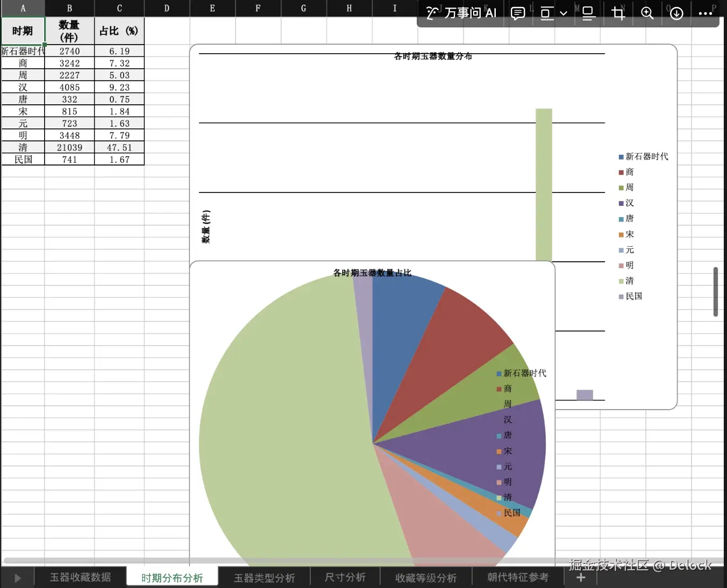The width and height of the screenshot is (727, 588).
Task: Add a new sheet with the plus button
Action: [581, 578]
